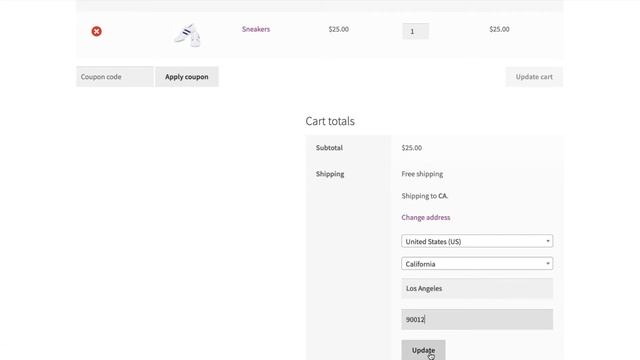
Task: Submit the shipping address Update button
Action: 423,350
